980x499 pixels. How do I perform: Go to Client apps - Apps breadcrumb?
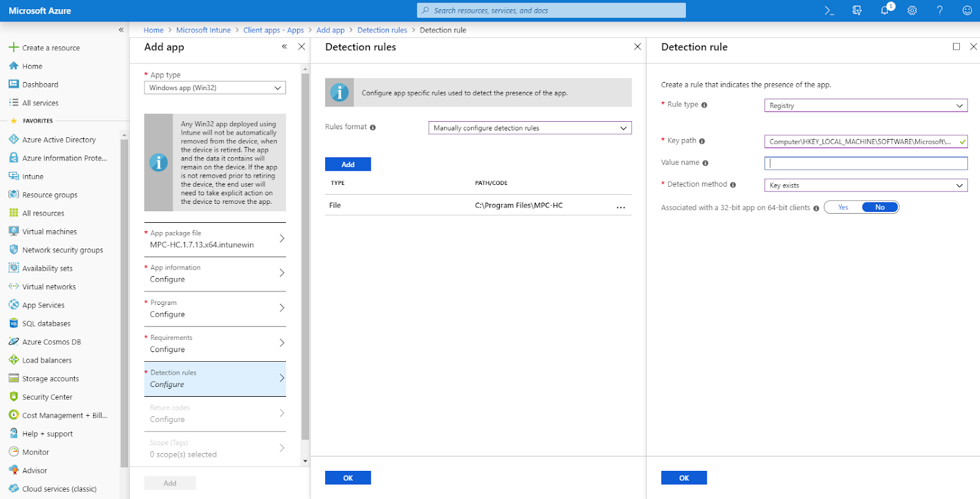coord(274,30)
